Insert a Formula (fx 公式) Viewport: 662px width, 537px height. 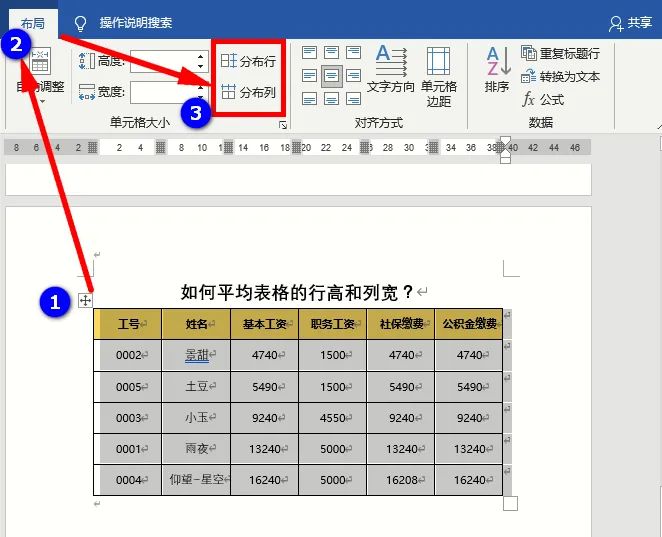point(543,100)
